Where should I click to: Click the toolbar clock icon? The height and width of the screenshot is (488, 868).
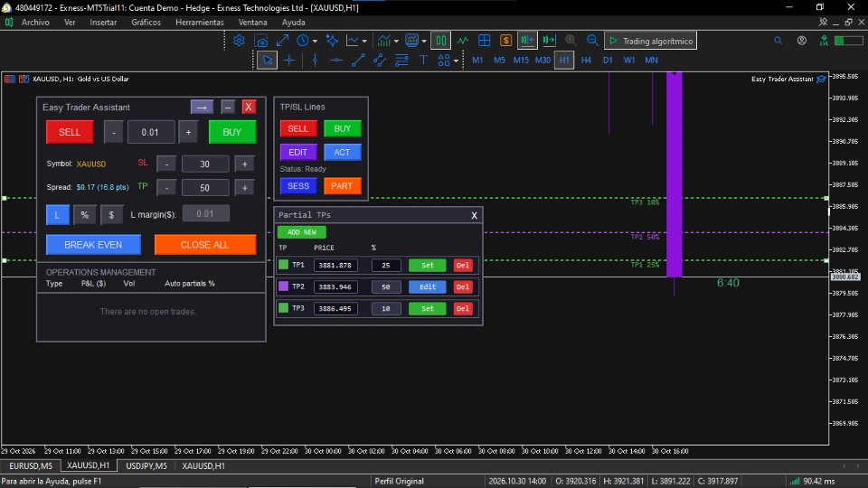coord(302,41)
